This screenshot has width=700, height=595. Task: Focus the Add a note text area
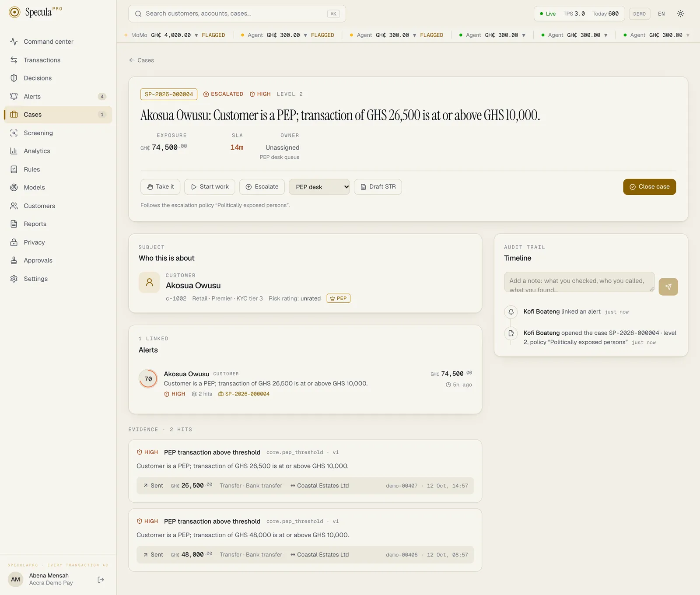pos(579,282)
